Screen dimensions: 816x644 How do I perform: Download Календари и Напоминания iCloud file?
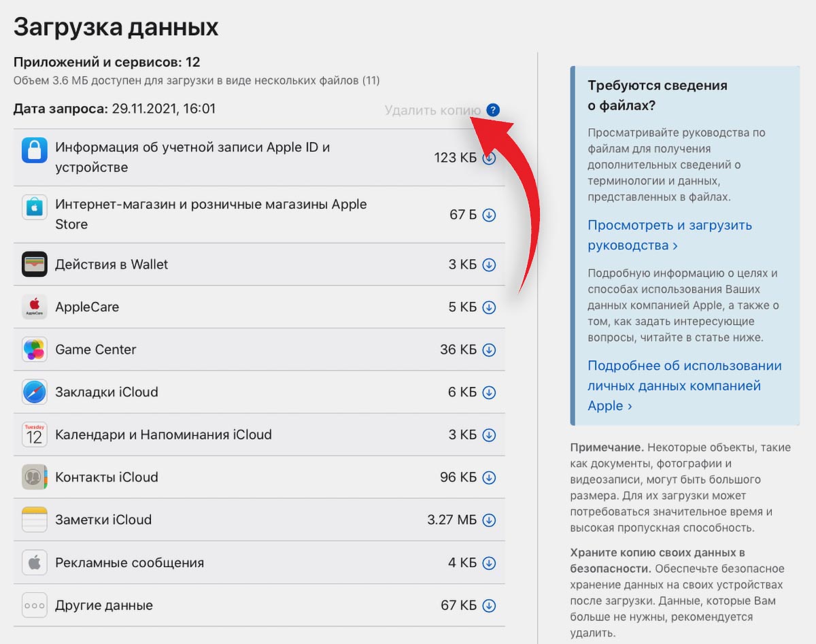pos(489,435)
